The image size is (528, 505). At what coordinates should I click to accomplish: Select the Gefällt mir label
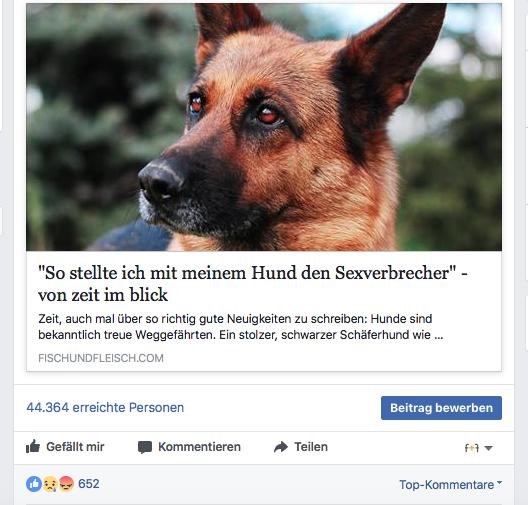(x=75, y=447)
